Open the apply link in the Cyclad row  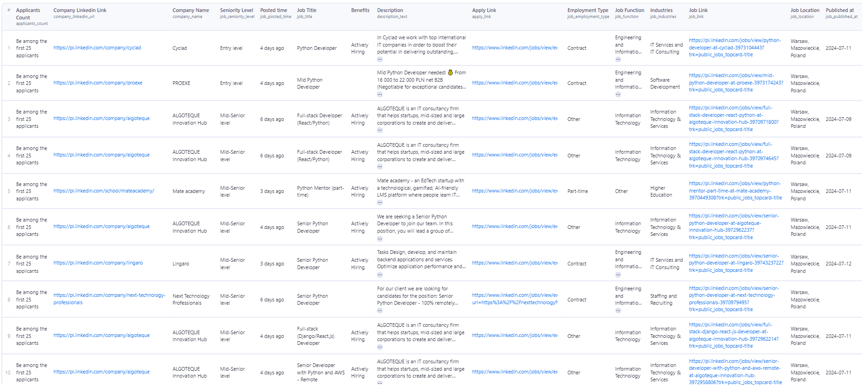[x=515, y=48]
